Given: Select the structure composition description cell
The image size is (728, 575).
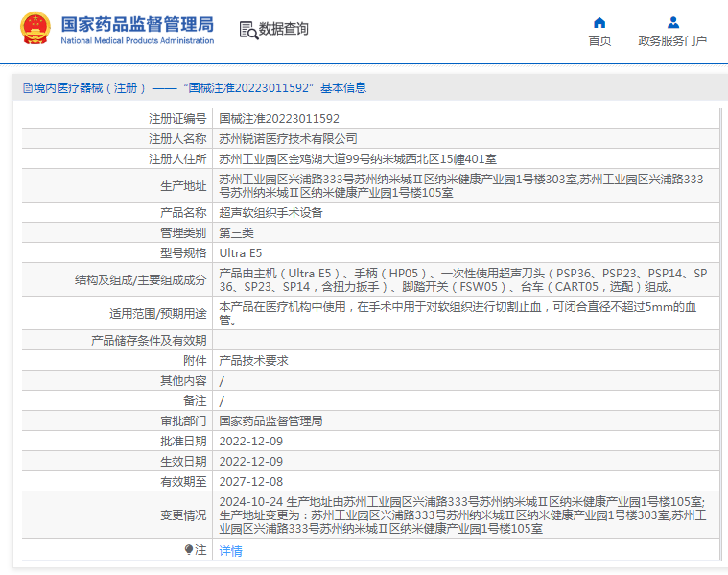Looking at the screenshot, I should (x=466, y=280).
